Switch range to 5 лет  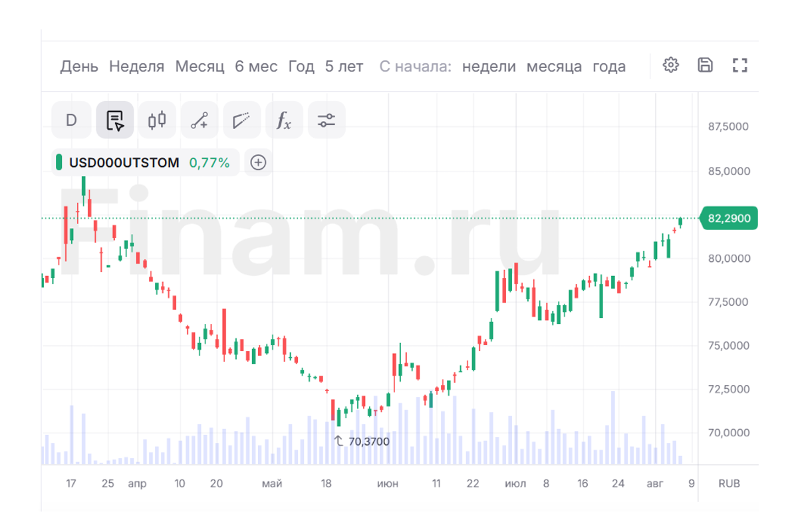[344, 66]
